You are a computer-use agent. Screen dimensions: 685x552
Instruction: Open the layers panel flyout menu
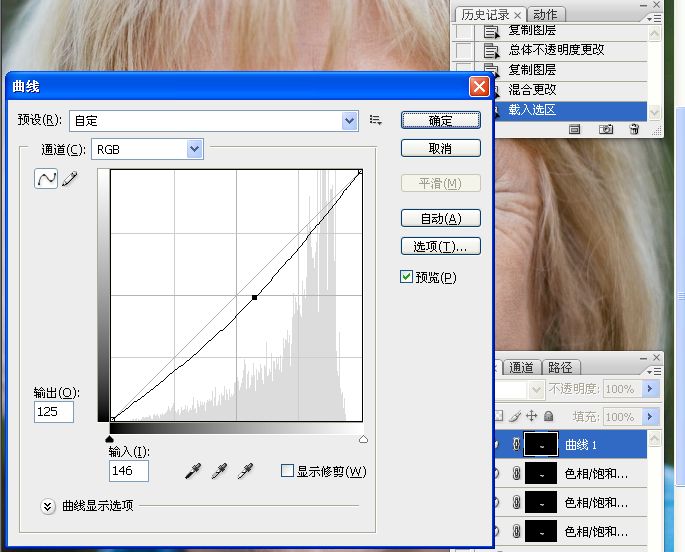[x=654, y=372]
